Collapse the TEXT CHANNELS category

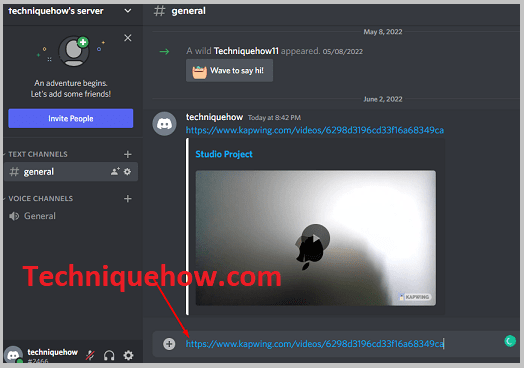38,154
